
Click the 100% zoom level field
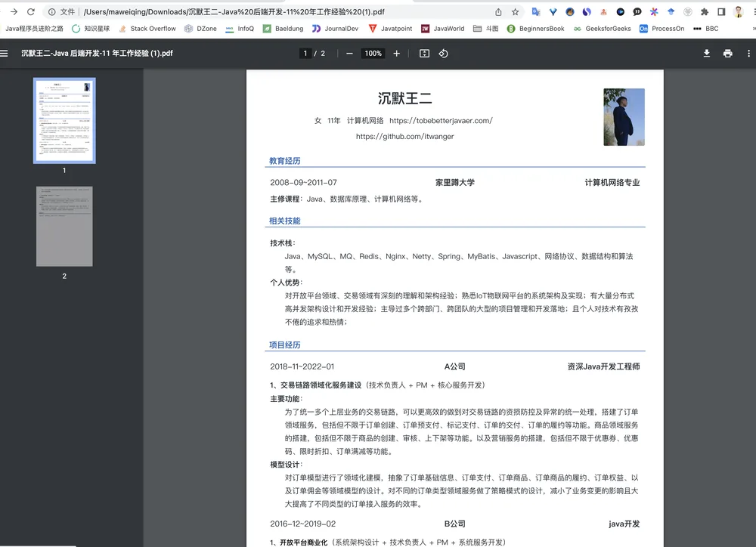coord(373,54)
